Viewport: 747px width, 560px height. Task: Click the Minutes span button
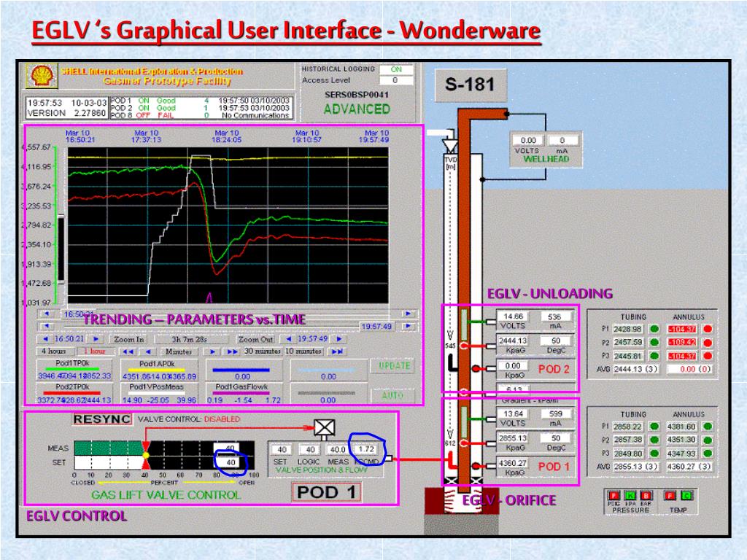179,351
